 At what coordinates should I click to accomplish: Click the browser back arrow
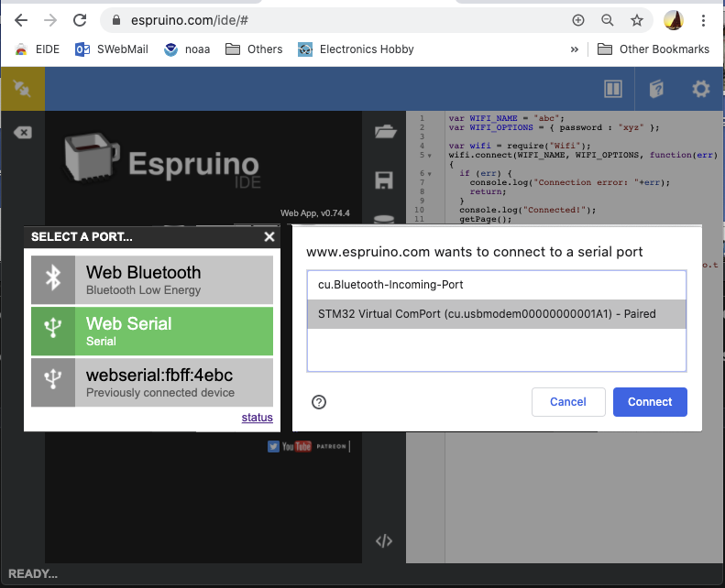click(x=21, y=20)
